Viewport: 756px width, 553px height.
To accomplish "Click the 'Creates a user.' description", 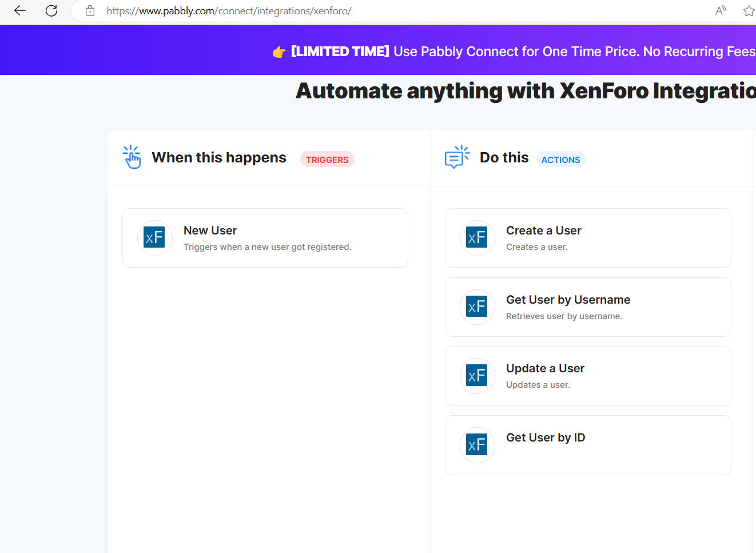I will click(x=536, y=247).
